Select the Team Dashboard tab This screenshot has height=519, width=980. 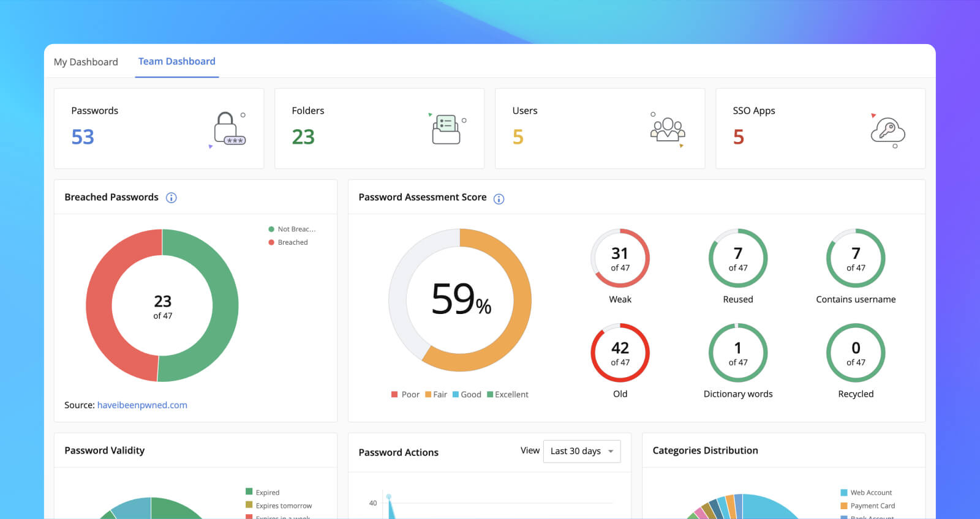tap(177, 61)
